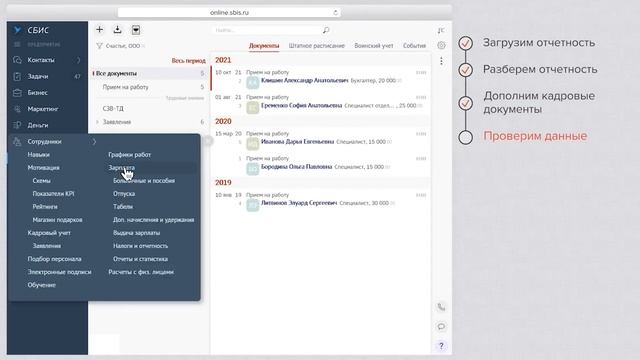Viewport: 640px width, 360px height.
Task: Click the phone call icon
Action: (x=441, y=307)
